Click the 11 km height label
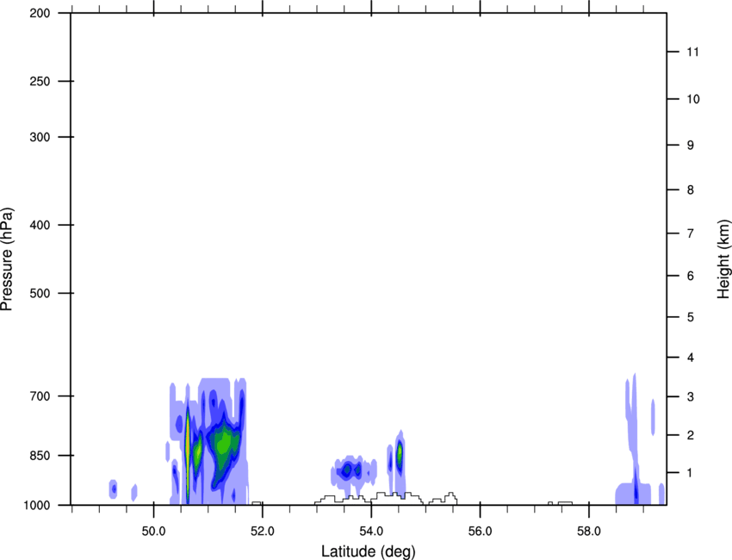This screenshot has width=732, height=560. coord(692,52)
